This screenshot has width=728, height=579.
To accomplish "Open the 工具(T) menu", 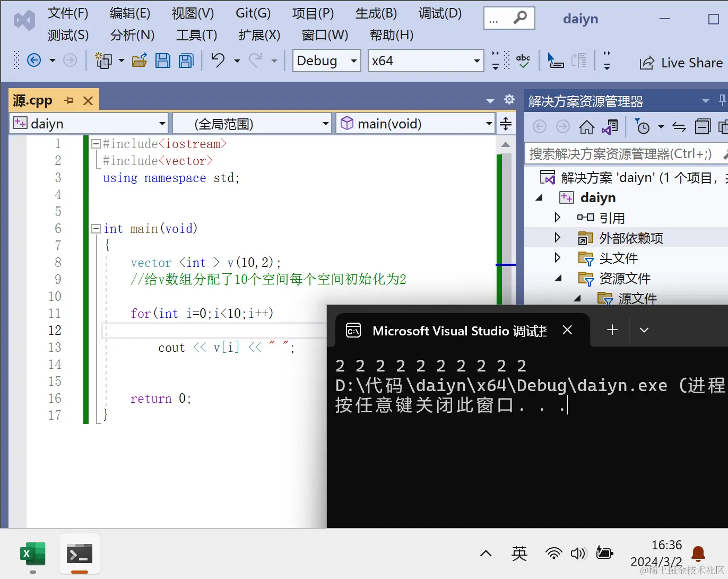I will (x=196, y=35).
